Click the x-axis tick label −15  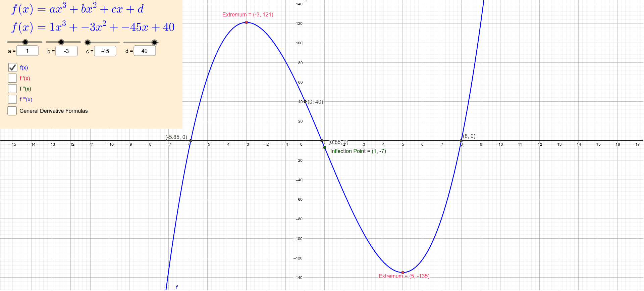click(12, 144)
